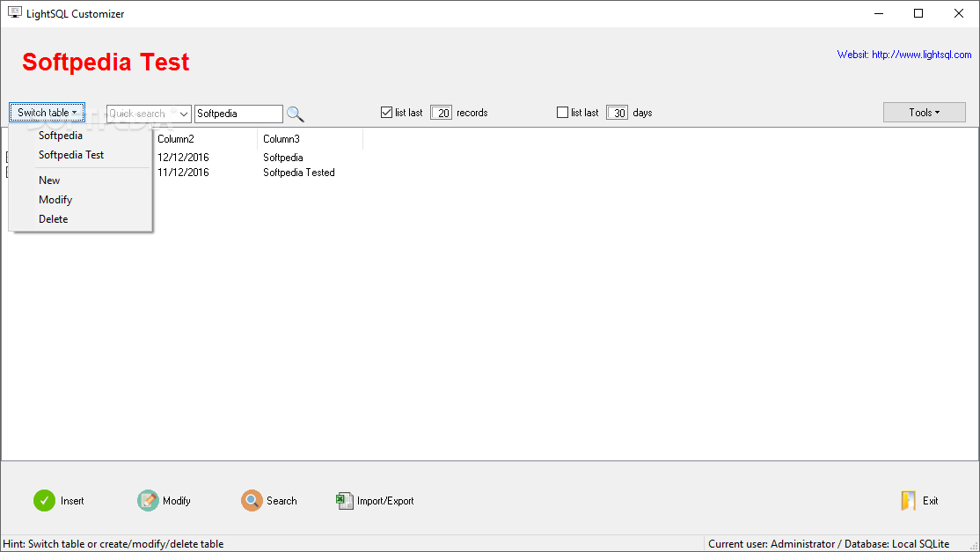The width and height of the screenshot is (980, 552).
Task: Click the Exit door icon
Action: [x=909, y=501]
